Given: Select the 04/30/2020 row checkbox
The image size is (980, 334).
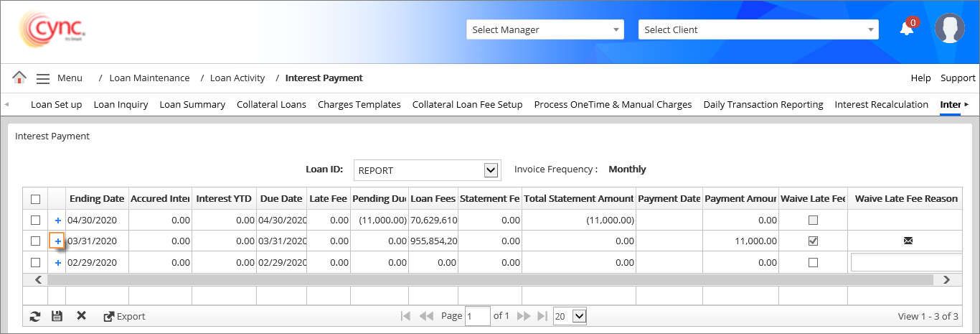Looking at the screenshot, I should point(35,220).
